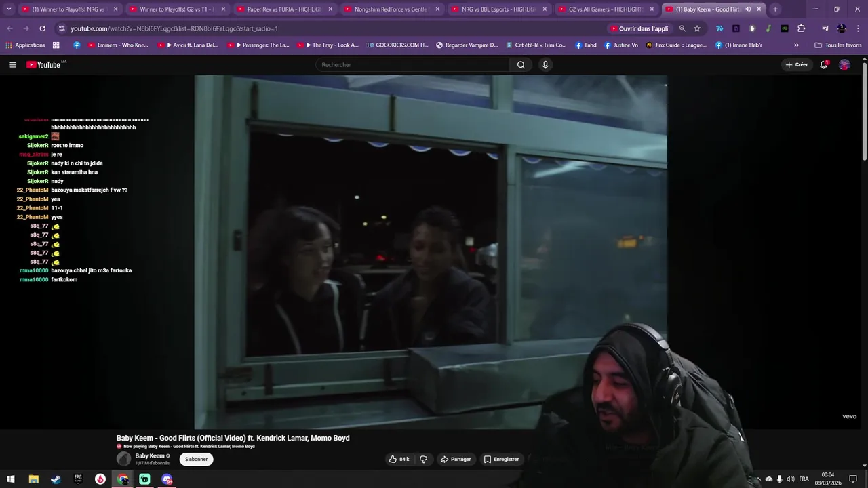The height and width of the screenshot is (488, 868).
Task: Go to the YouTube home logo
Action: tap(43, 64)
